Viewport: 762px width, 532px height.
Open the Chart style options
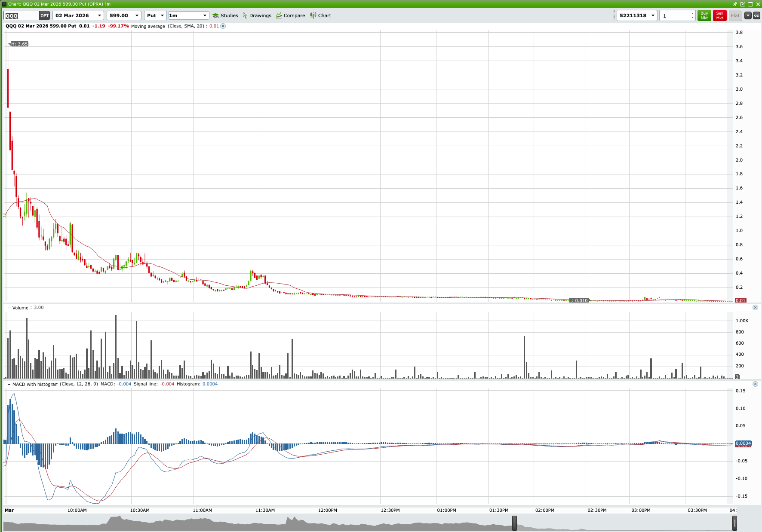(321, 15)
